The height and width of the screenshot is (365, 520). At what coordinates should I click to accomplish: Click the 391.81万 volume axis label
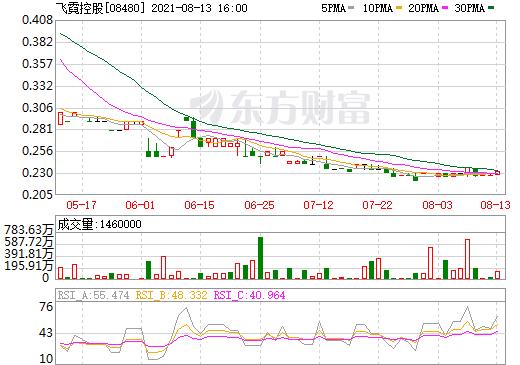[29, 254]
